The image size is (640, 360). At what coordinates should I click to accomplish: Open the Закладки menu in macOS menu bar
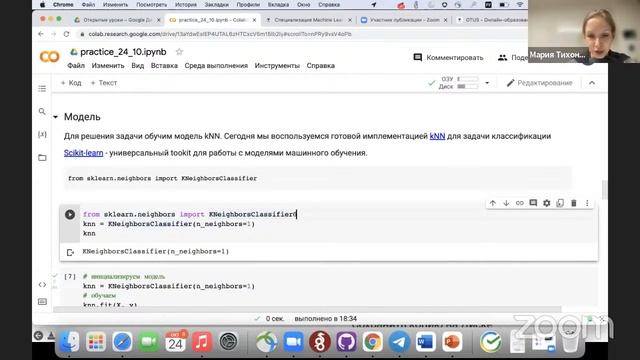(216, 4)
